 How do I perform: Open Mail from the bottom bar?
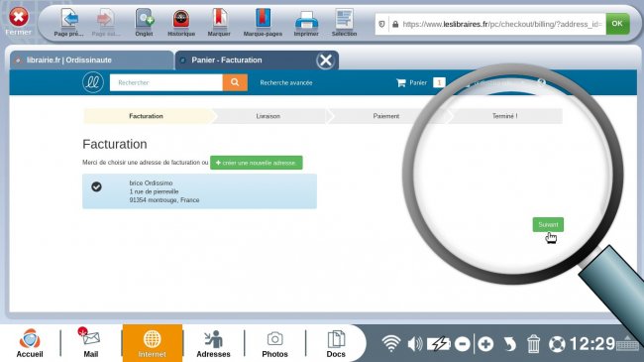click(91, 343)
